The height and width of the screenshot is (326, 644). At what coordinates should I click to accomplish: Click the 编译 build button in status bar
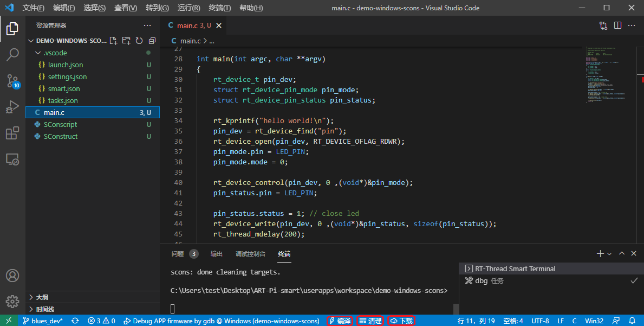[340, 321]
